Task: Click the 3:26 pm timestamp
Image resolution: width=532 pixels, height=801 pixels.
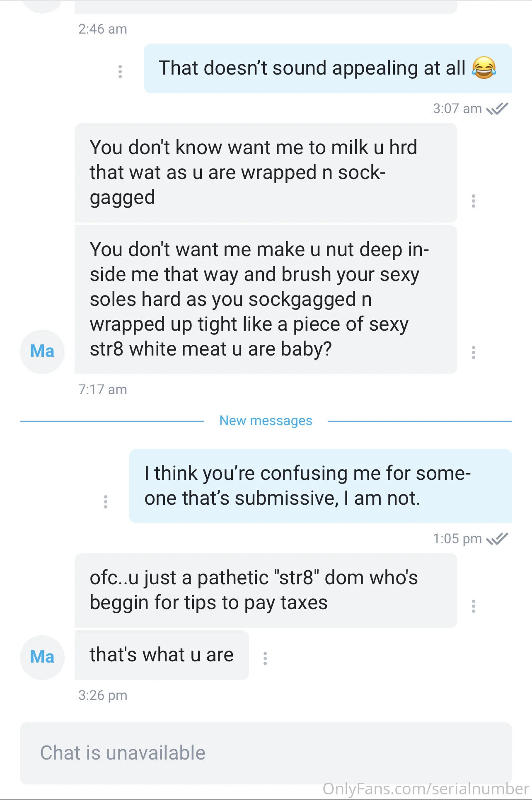Action: (x=103, y=695)
